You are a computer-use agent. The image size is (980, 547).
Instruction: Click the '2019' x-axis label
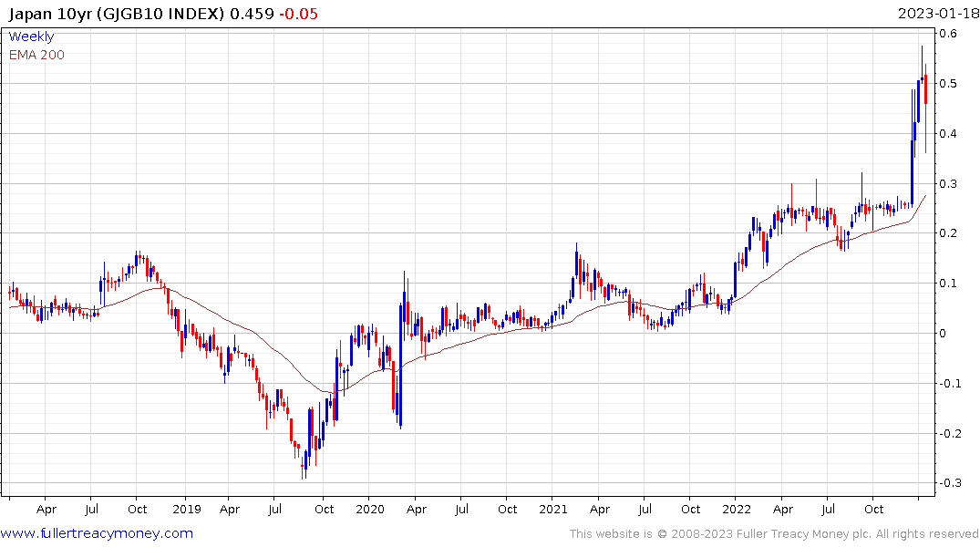click(187, 509)
